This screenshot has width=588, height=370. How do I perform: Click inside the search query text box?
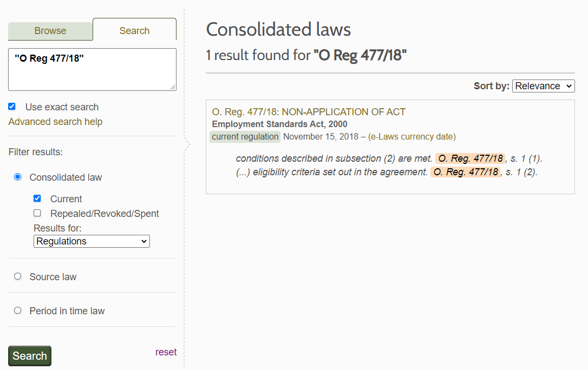pos(92,69)
